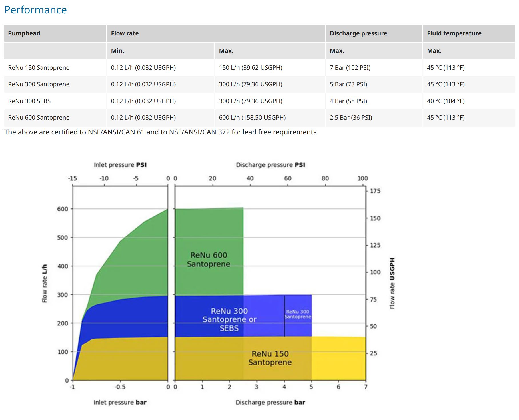Click the NSF/ANSI/CAN certification note text
The width and height of the screenshot is (519, 420).
160,132
